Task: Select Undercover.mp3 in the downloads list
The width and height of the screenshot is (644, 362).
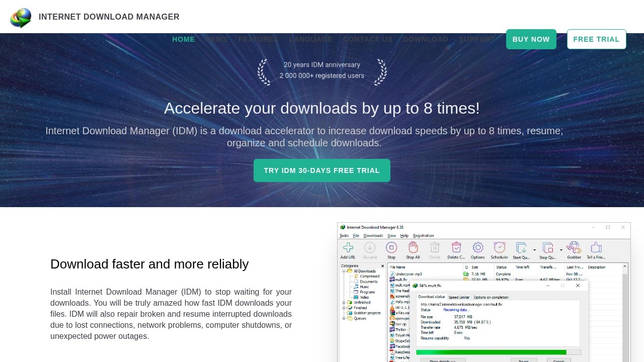Action: pos(409,274)
